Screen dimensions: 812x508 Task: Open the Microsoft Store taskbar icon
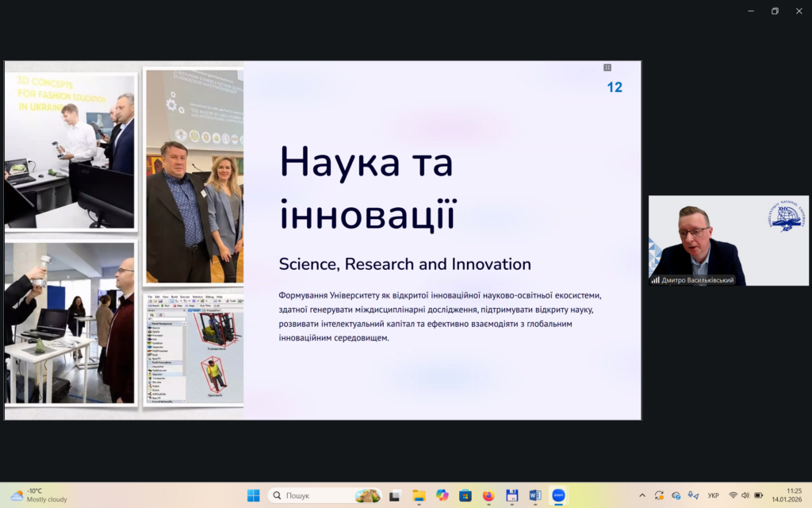click(x=465, y=495)
